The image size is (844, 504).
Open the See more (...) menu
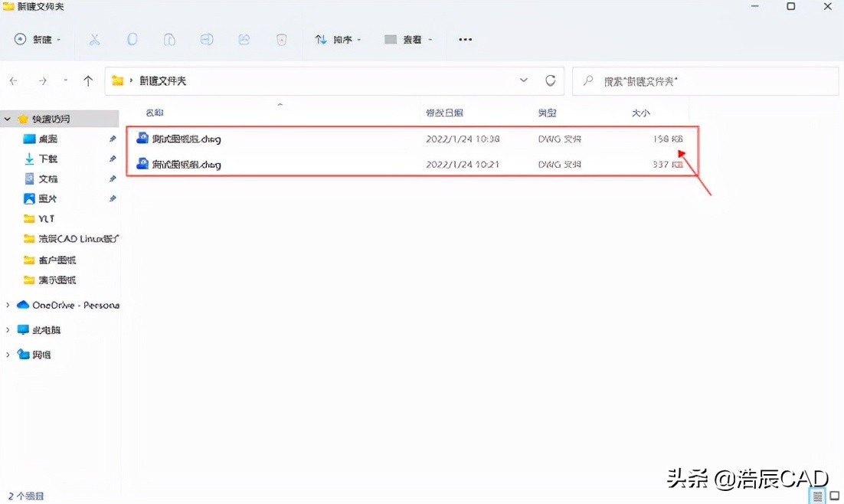(464, 39)
